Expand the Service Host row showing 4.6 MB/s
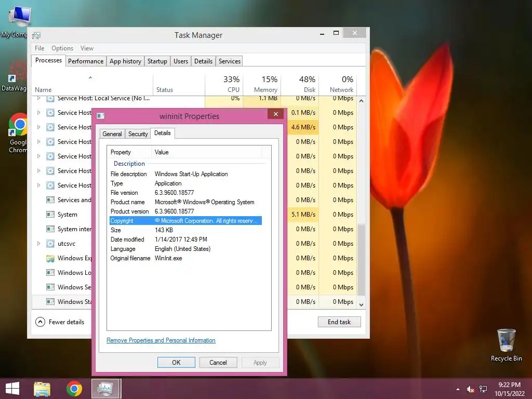 38,127
